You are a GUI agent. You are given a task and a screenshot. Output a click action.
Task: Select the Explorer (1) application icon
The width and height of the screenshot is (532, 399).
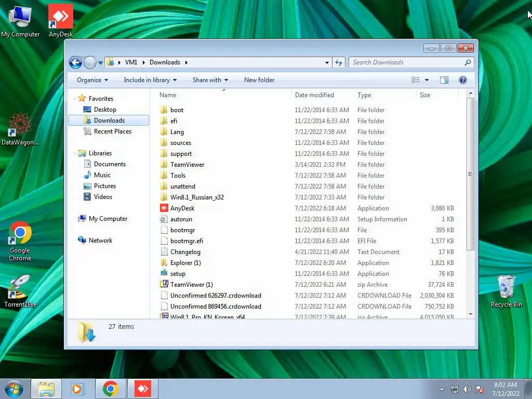[x=164, y=262]
